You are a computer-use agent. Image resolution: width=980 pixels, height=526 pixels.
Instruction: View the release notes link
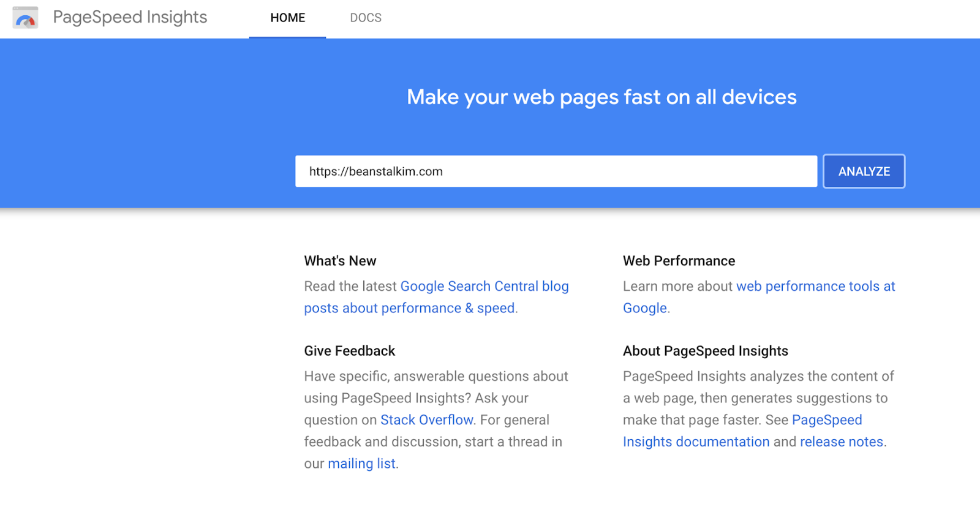pyautogui.click(x=842, y=441)
